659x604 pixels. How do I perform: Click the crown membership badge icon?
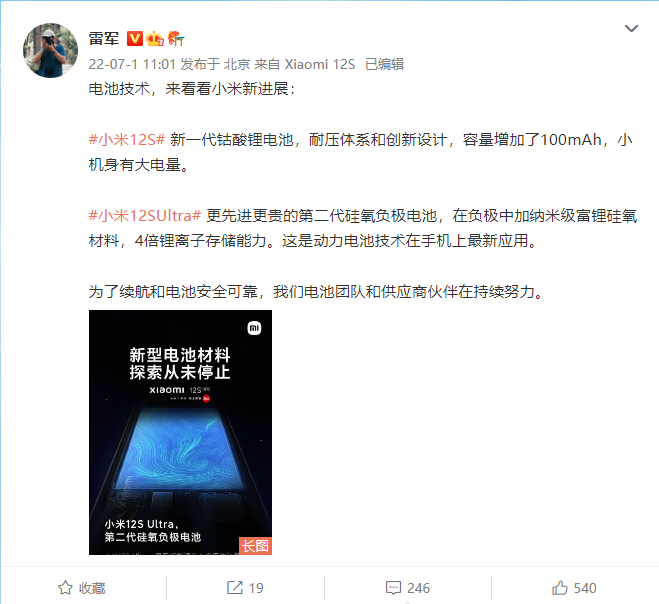(x=155, y=39)
